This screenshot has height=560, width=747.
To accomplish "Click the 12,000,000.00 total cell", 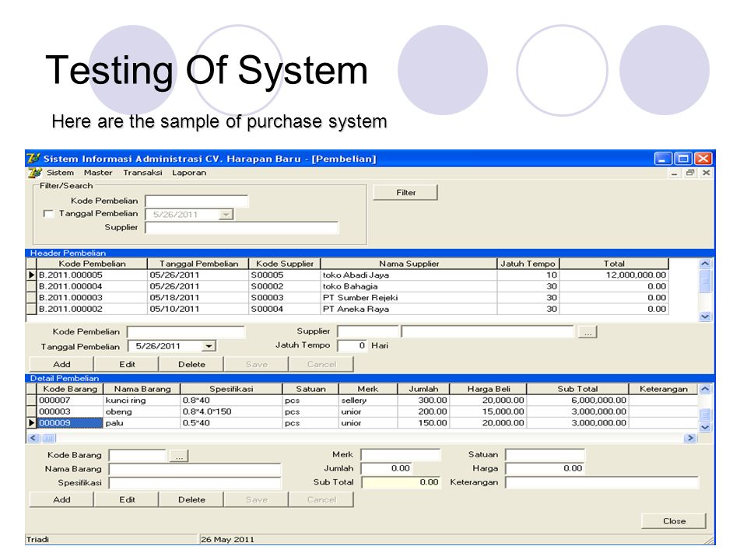I will [x=614, y=275].
